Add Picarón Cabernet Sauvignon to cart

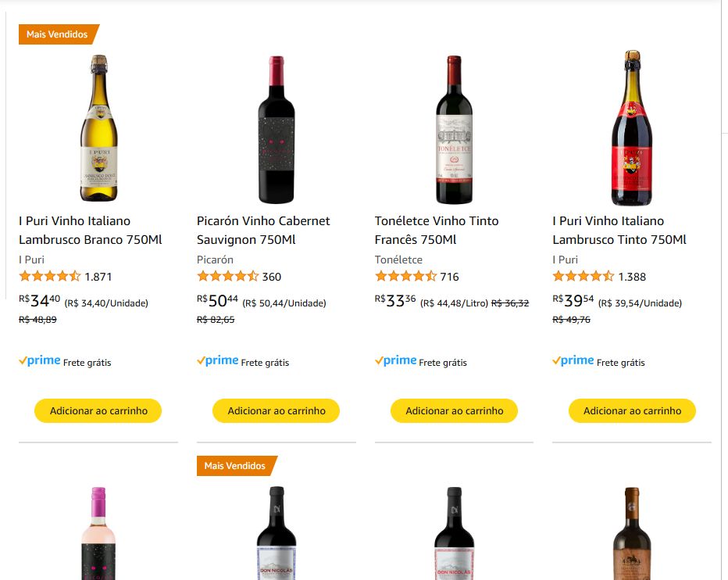pos(277,410)
